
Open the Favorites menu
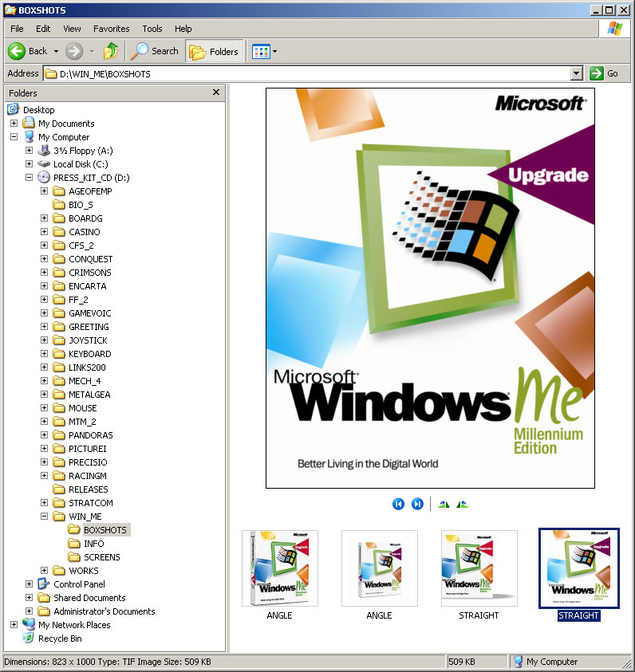point(111,29)
